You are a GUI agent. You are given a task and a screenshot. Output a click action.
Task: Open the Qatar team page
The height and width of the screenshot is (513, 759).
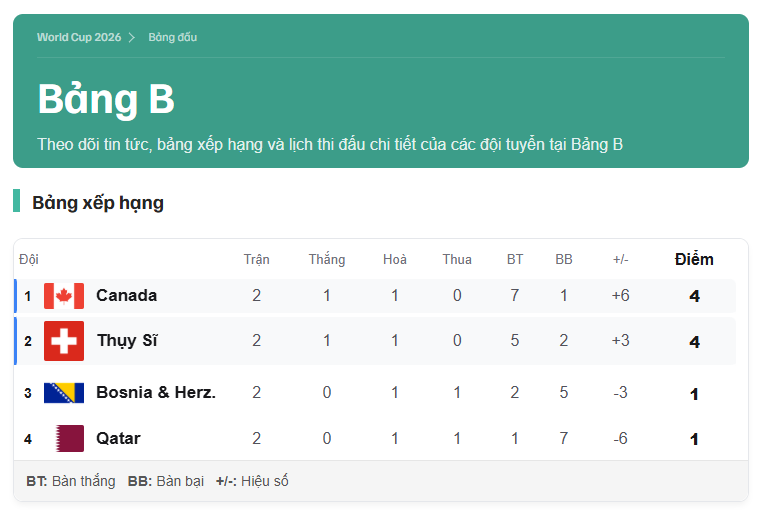[x=118, y=438]
